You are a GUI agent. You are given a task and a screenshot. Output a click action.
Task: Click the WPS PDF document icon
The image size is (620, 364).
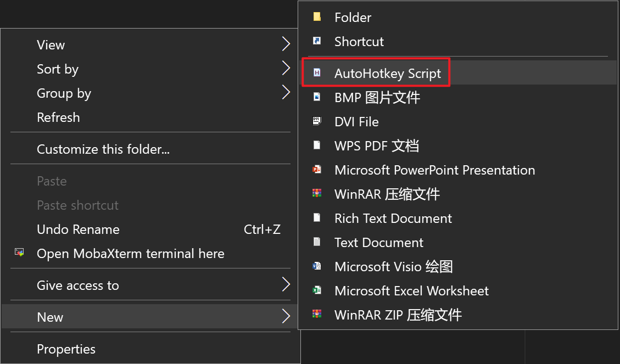coord(317,145)
